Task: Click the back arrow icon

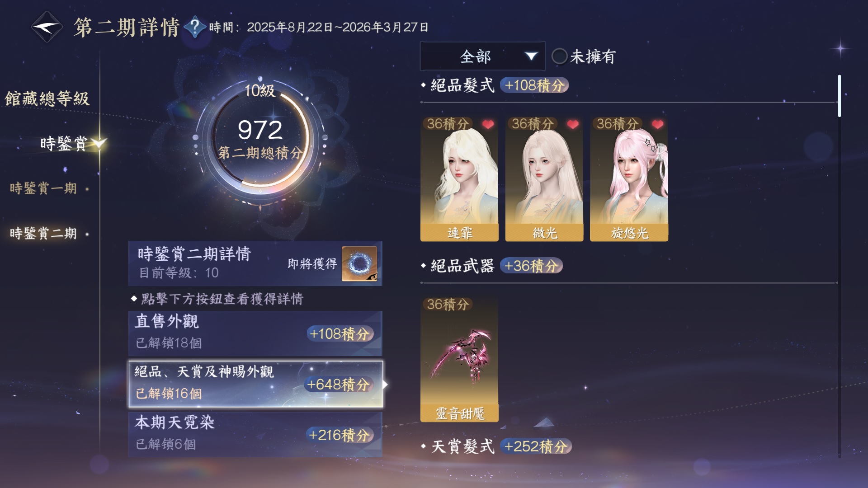Action: pyautogui.click(x=47, y=27)
